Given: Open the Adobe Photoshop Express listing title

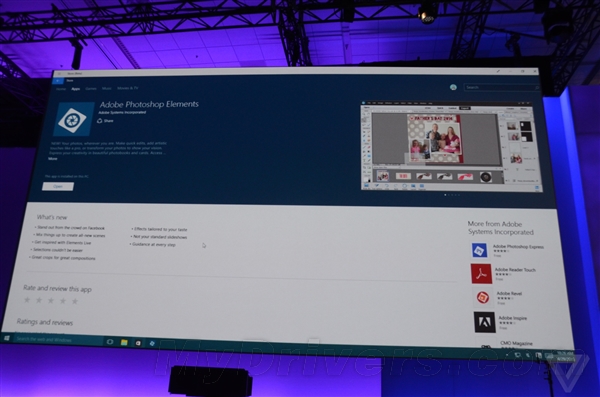Looking at the screenshot, I should (x=518, y=247).
